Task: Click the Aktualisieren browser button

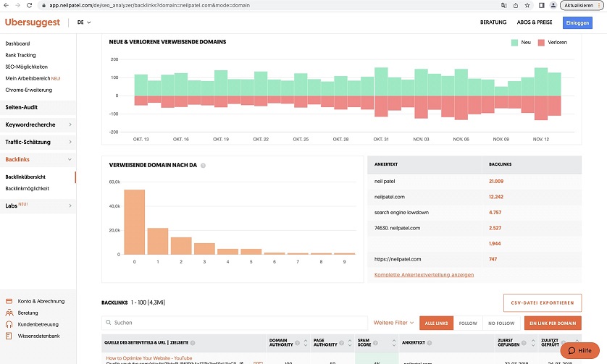Action: 582,5
